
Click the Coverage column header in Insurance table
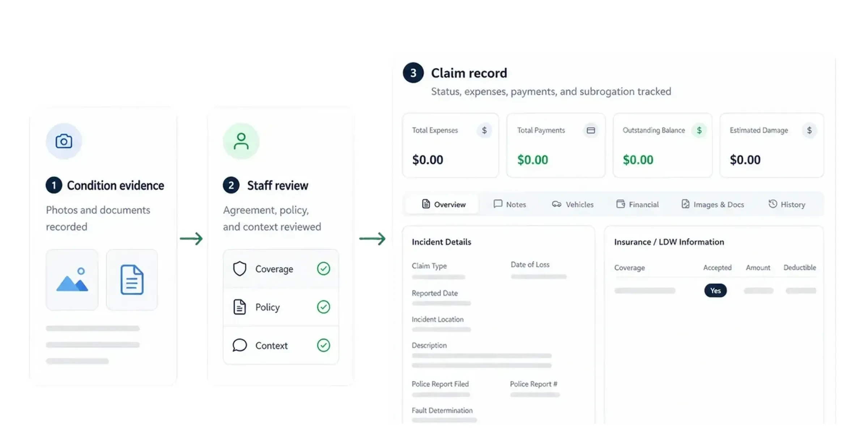(x=629, y=268)
